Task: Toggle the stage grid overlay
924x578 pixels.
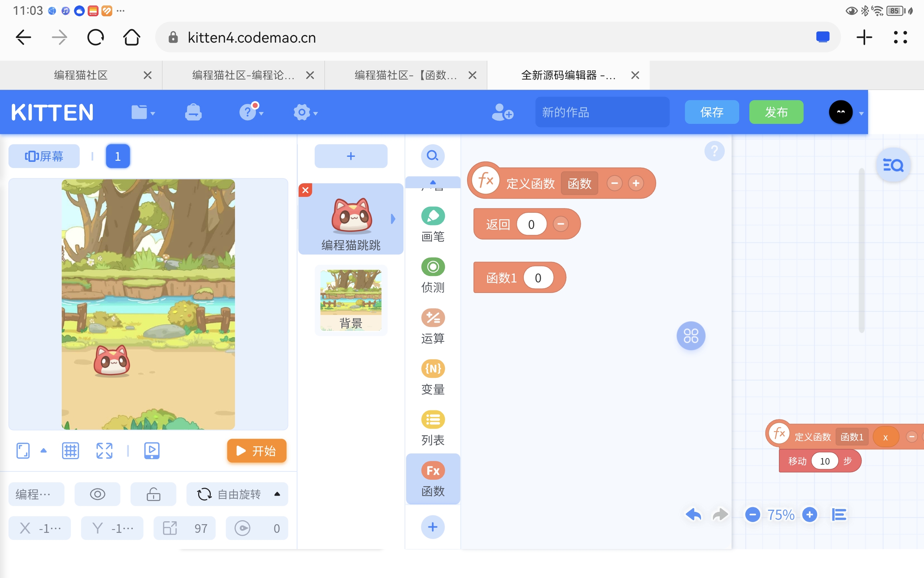Action: coord(70,451)
